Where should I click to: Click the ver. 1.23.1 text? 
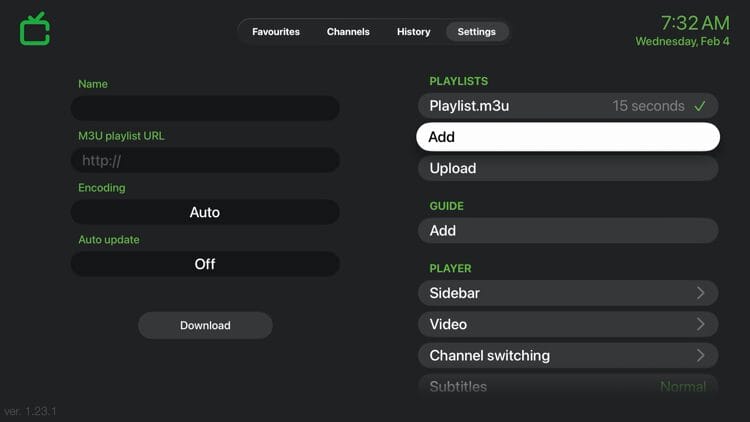point(30,411)
